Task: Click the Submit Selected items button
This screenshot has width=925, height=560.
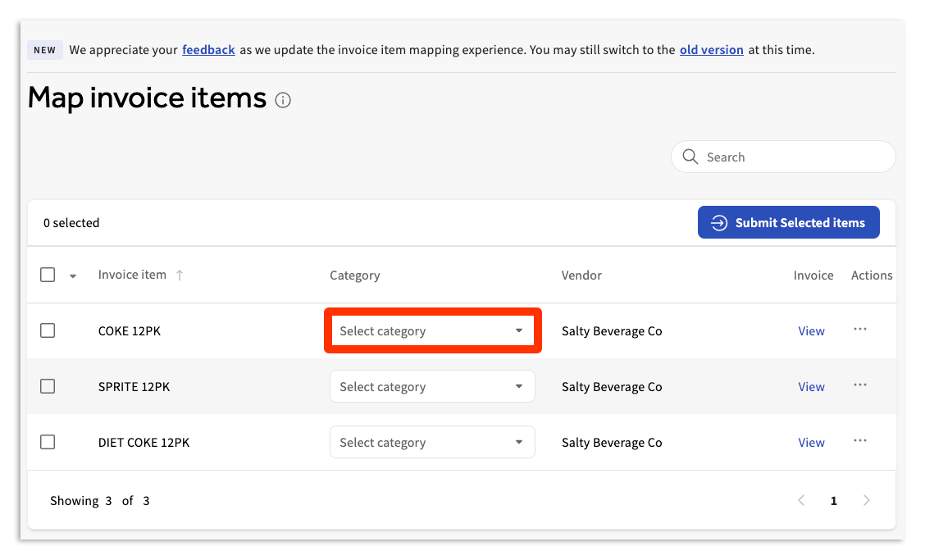Action: (x=788, y=222)
